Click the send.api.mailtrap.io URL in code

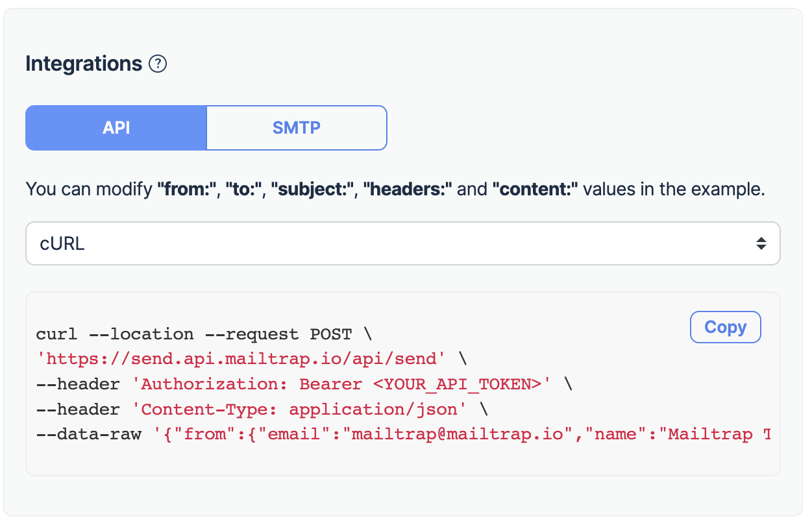241,359
